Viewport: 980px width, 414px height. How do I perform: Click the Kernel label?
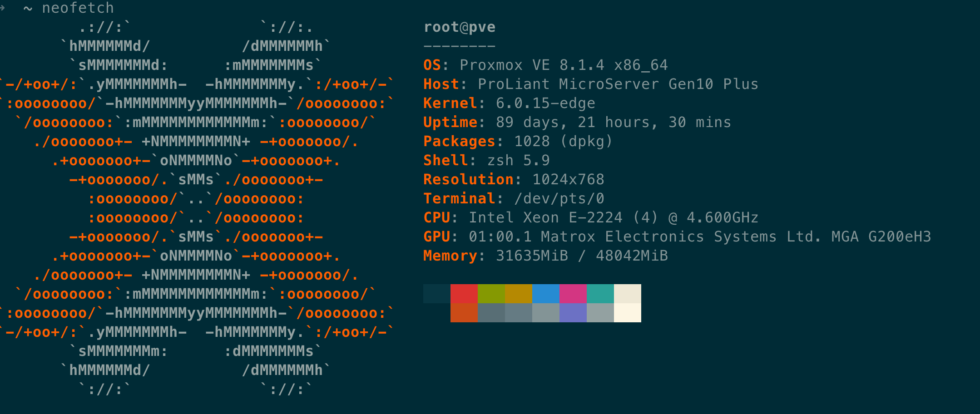pos(450,103)
